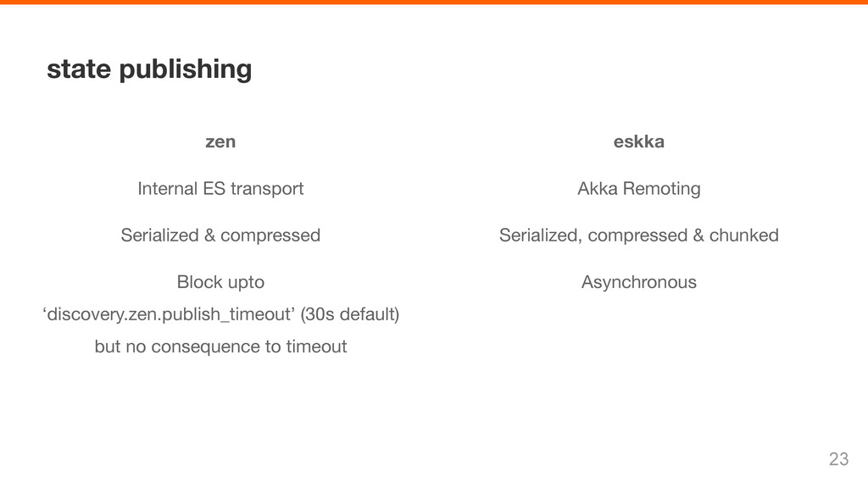Click the 'Akka Remoting' text
Image resolution: width=868 pixels, height=488 pixels.
coord(639,189)
